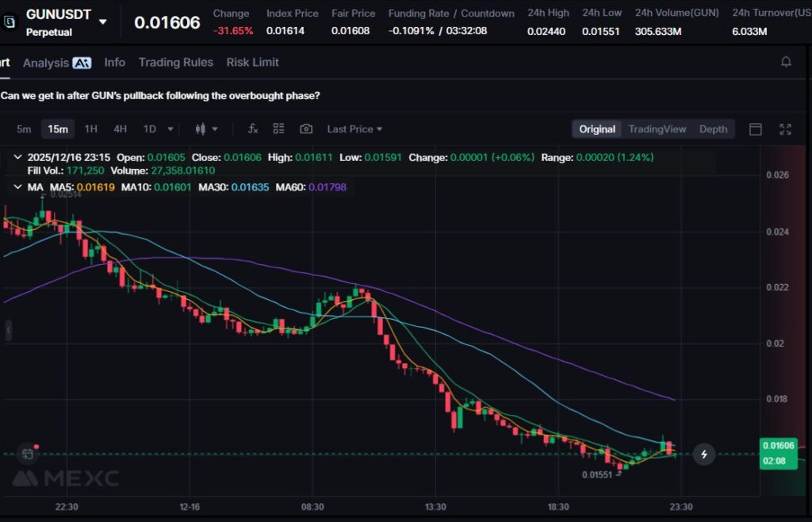Image resolution: width=812 pixels, height=522 pixels.
Task: Expand chart to fullscreen
Action: (x=786, y=129)
